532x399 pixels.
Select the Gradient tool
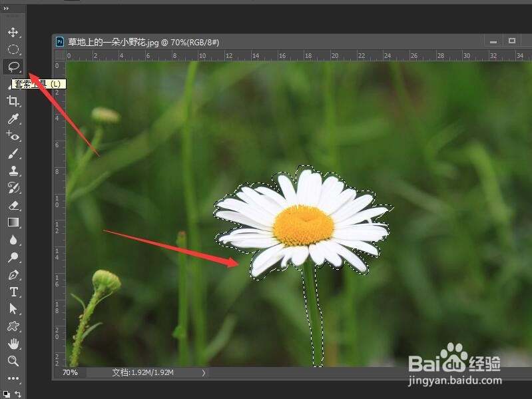click(13, 222)
